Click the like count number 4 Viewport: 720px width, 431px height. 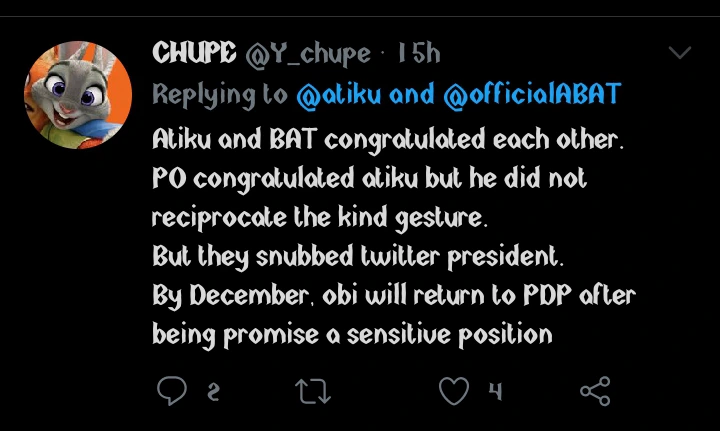(494, 392)
